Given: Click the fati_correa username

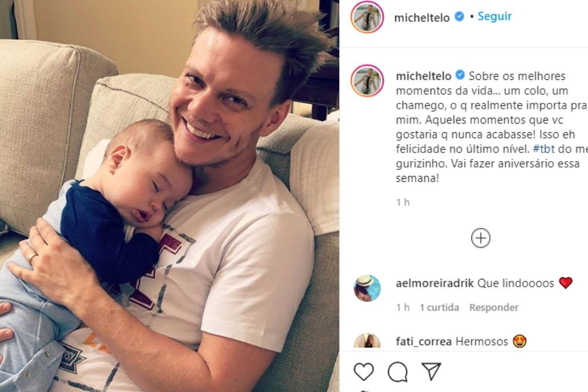Looking at the screenshot, I should (423, 342).
